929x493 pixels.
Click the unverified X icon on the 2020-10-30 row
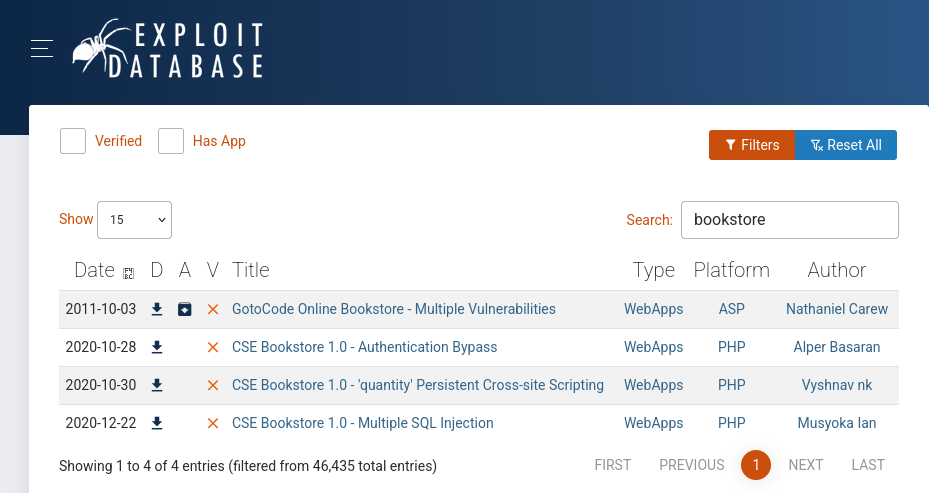213,385
